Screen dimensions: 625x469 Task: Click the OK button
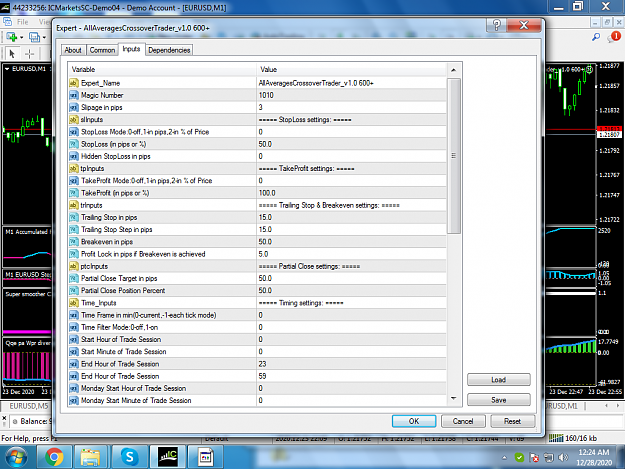pyautogui.click(x=414, y=421)
